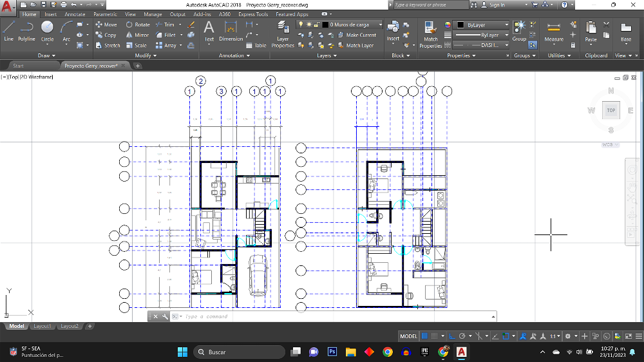644x362 pixels.
Task: Click the object color wheel icon
Action: click(448, 24)
